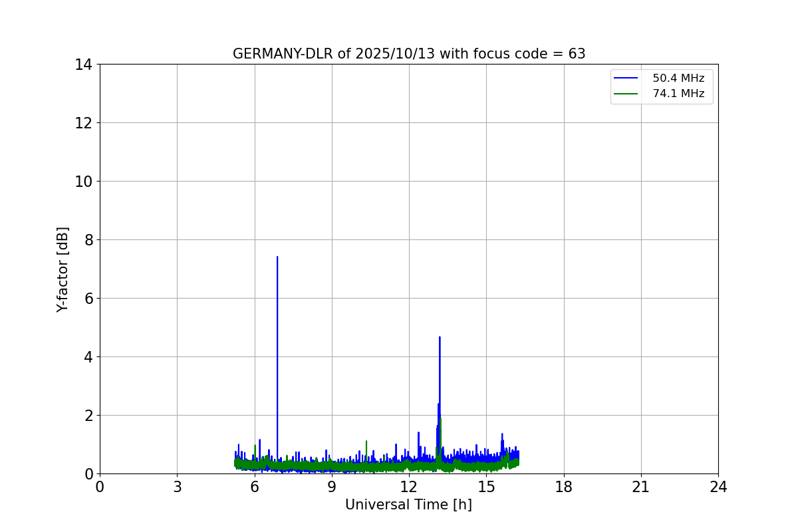The image size is (798, 532).
Task: Click the y-axis tick label '12'
Action: [84, 123]
